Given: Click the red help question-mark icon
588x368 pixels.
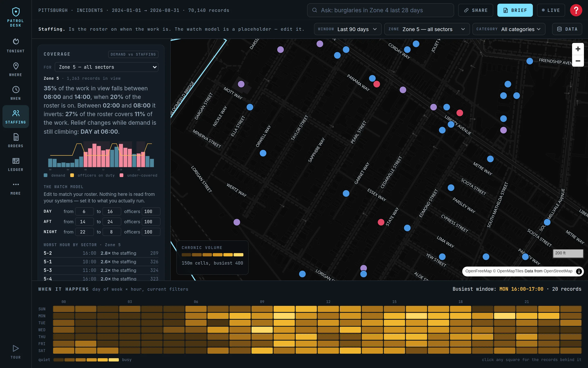Looking at the screenshot, I should [x=576, y=10].
